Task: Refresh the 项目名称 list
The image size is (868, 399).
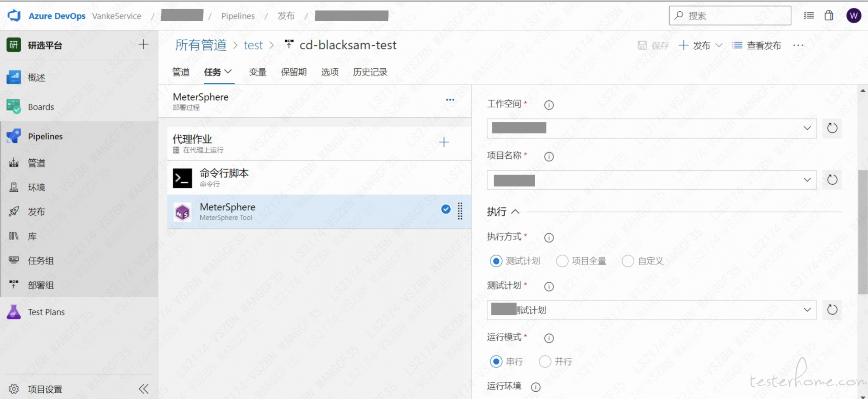Action: [x=832, y=180]
